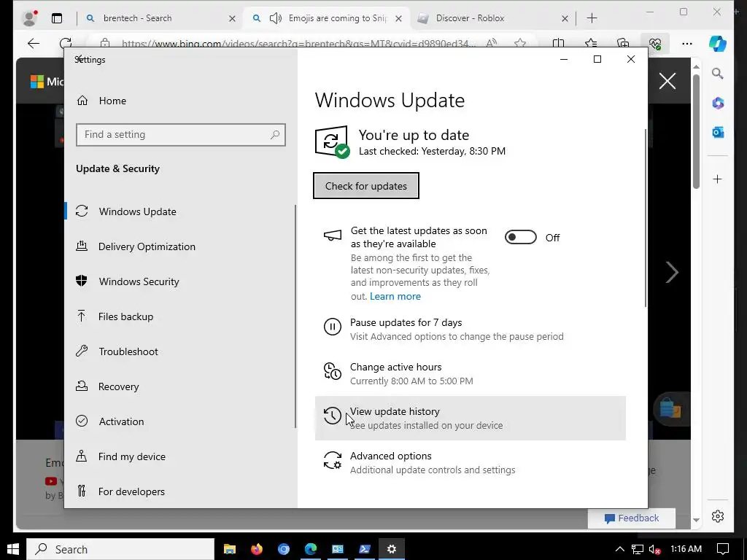Close the brentech - Search tab
Screen dimensions: 747x560
coord(232,18)
